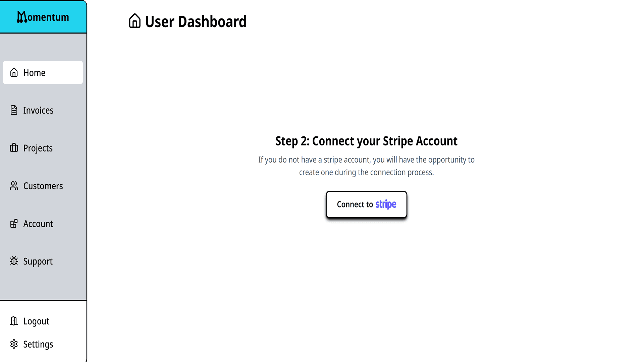The height and width of the screenshot is (362, 644).
Task: Click the Home icon in sidebar
Action: coord(14,72)
